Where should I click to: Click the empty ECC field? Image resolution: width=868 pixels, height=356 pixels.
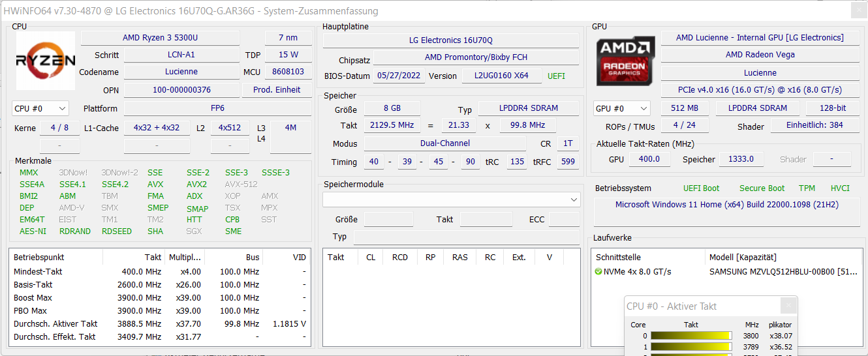(564, 220)
